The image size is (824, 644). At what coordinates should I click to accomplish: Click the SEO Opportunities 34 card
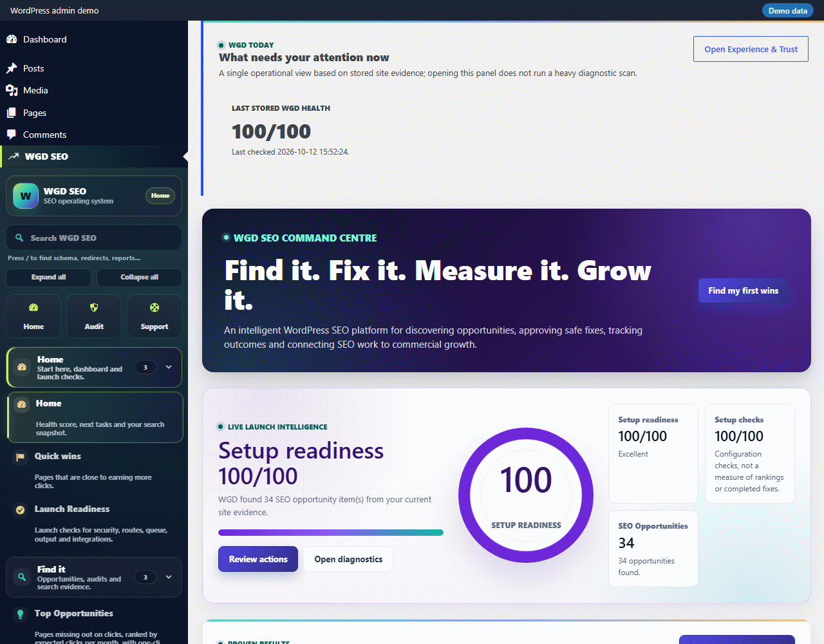tap(653, 549)
